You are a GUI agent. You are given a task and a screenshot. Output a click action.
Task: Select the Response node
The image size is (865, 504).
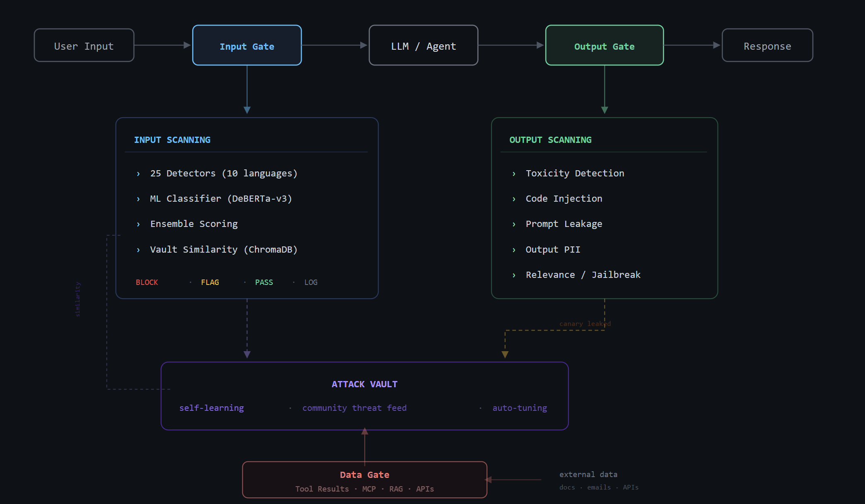point(767,46)
